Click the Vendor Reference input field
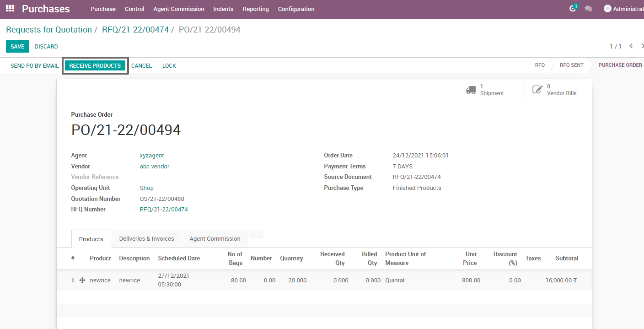The height and width of the screenshot is (329, 644). [183, 177]
